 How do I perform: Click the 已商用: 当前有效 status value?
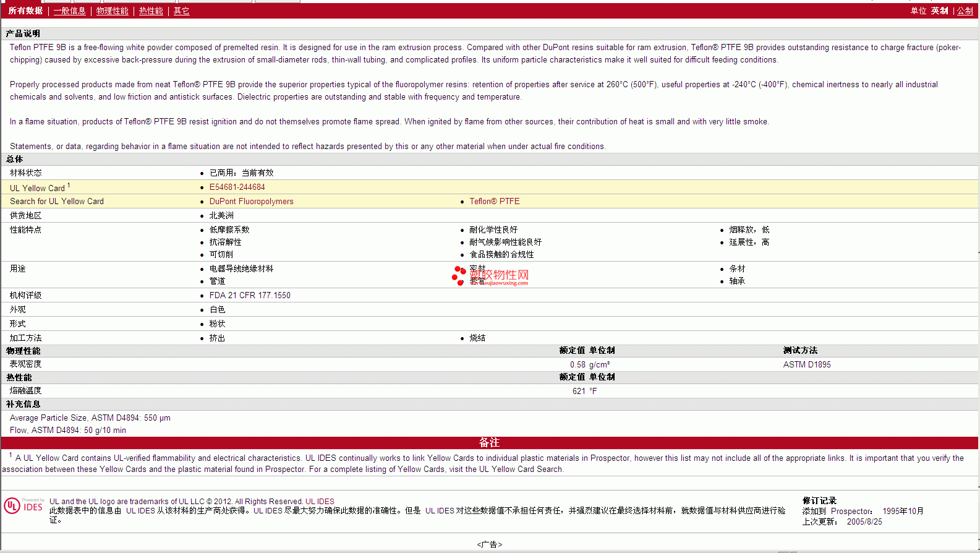tap(242, 173)
